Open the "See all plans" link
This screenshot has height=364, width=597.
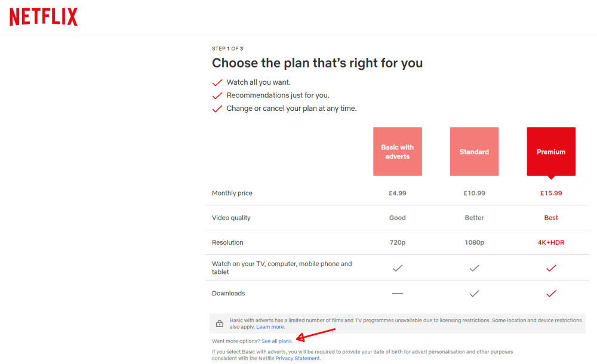pos(276,341)
